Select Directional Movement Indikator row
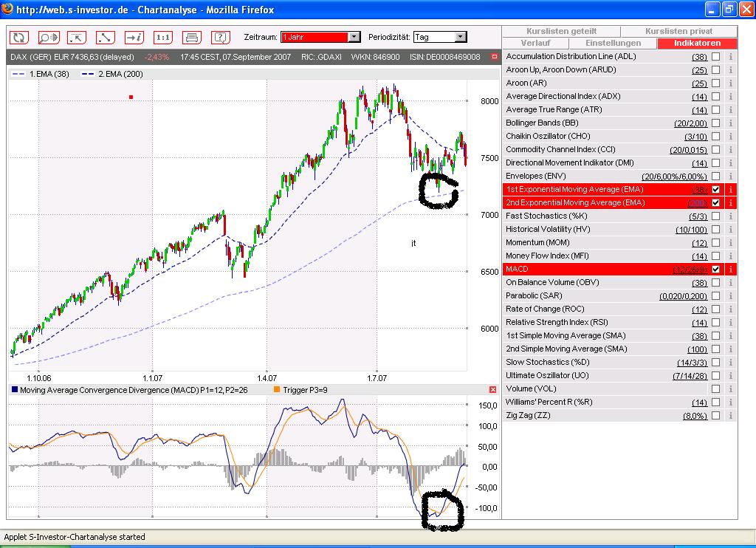 [x=619, y=163]
